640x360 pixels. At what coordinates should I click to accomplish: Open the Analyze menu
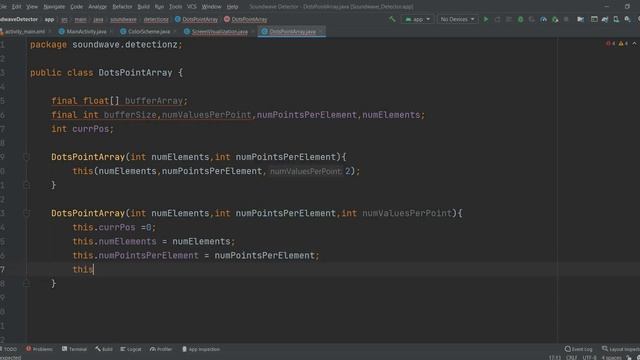point(98,7)
